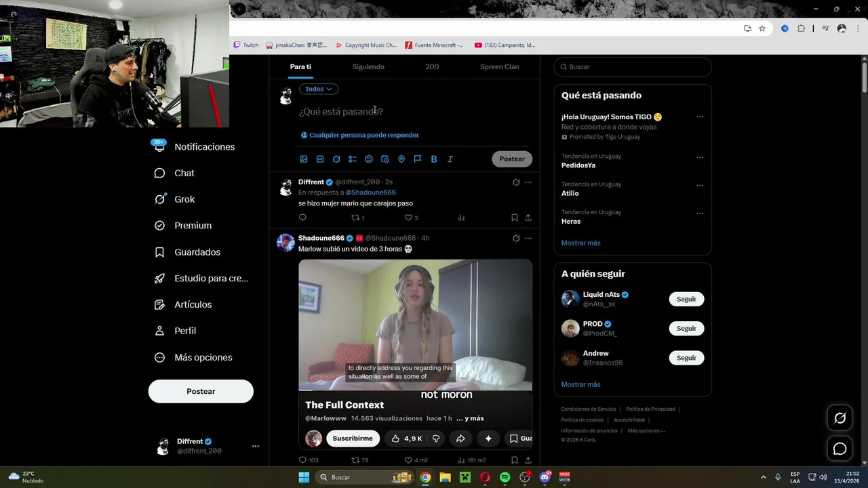Screen dimensions: 868x488
Task: Open Spotify from the taskbar
Action: pyautogui.click(x=505, y=477)
